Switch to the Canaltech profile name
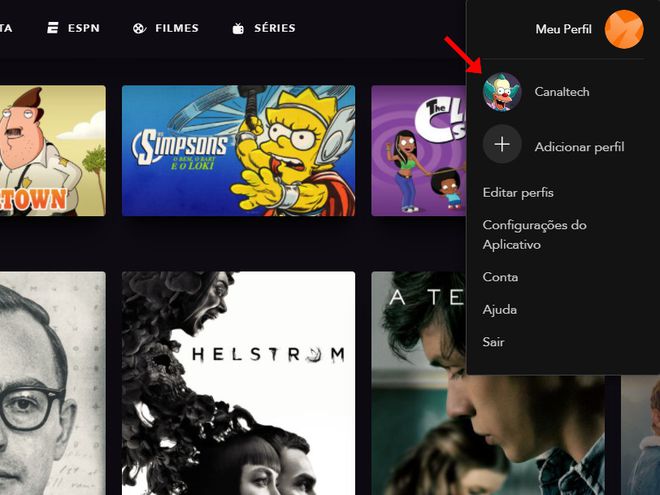Image resolution: width=660 pixels, height=495 pixels. coord(562,92)
